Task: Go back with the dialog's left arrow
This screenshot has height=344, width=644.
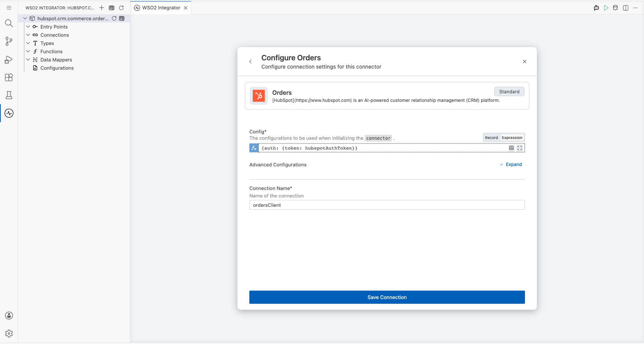Action: 250,61
